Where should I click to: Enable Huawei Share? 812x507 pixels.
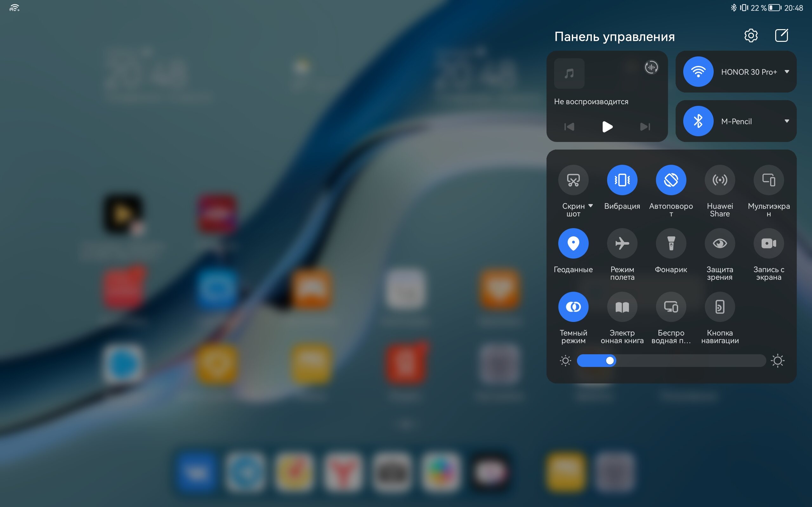(x=720, y=180)
